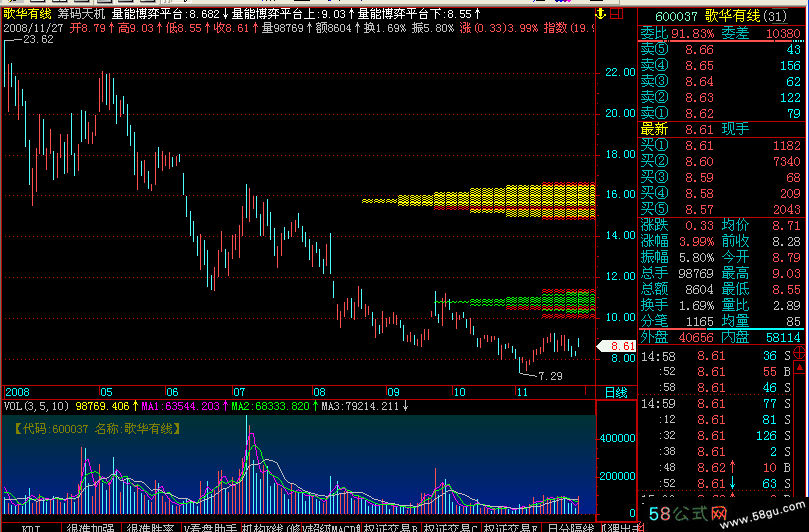Select the 卖② ask row at 8.63
Image resolution: width=809 pixels, height=532 pixels.
click(x=721, y=98)
